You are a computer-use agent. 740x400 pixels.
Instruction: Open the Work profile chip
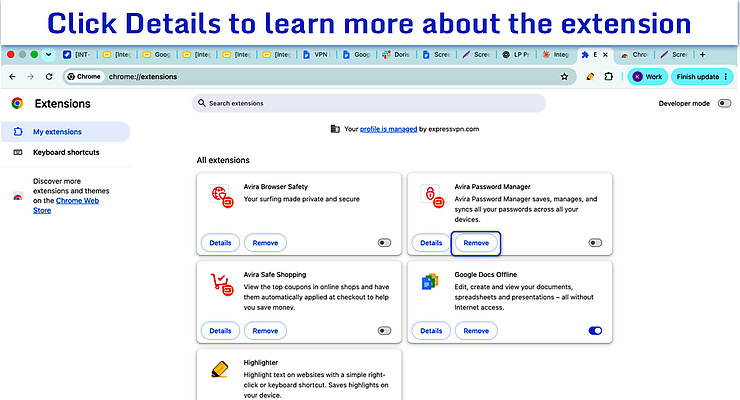[x=648, y=76]
